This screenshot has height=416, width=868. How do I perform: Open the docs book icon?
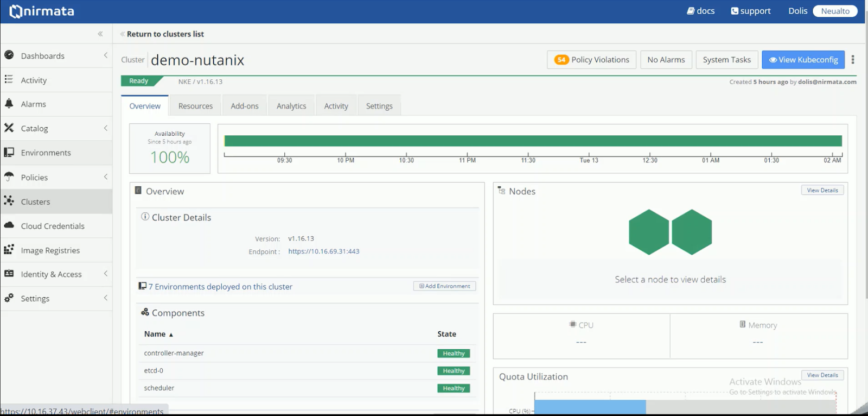[691, 11]
